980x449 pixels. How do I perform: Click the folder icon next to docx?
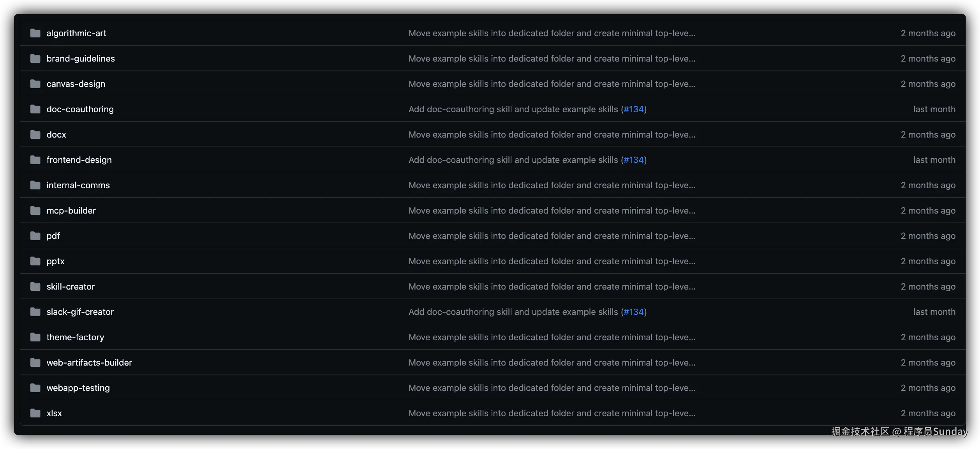pos(35,134)
